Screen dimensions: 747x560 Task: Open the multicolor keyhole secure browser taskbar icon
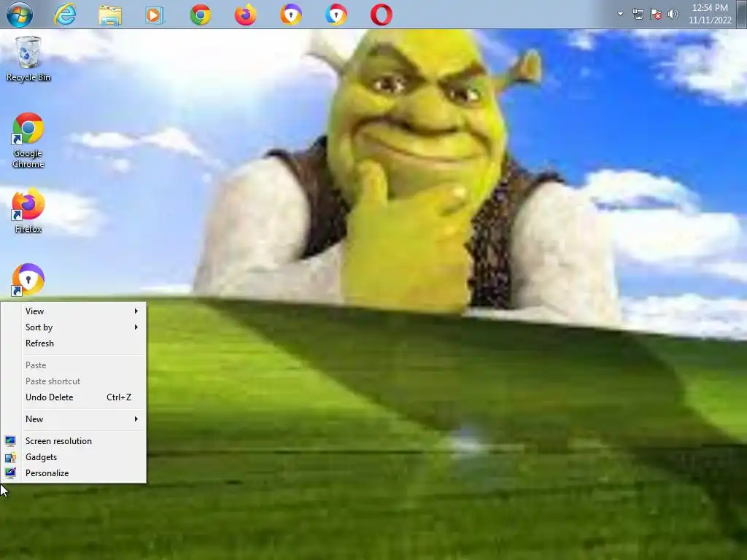pos(336,15)
